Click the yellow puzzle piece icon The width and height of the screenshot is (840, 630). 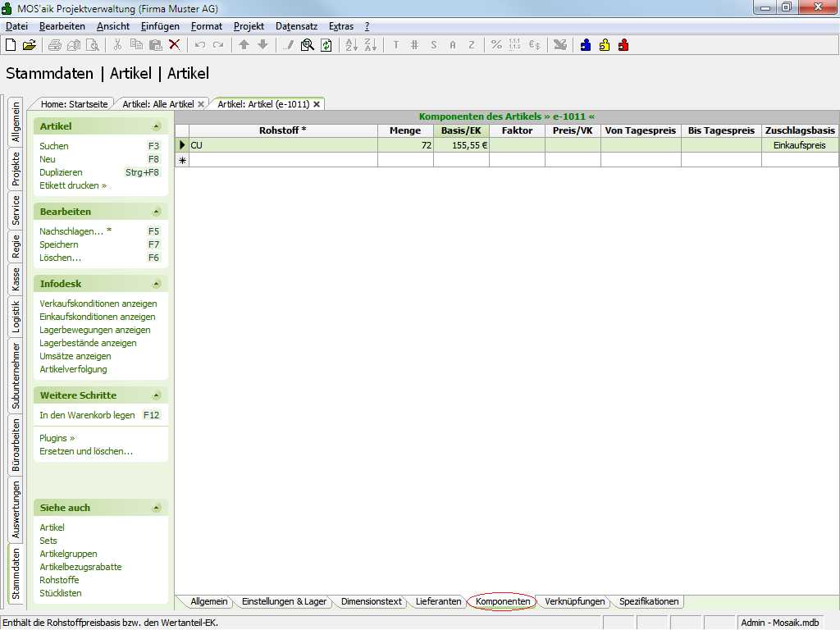605,45
